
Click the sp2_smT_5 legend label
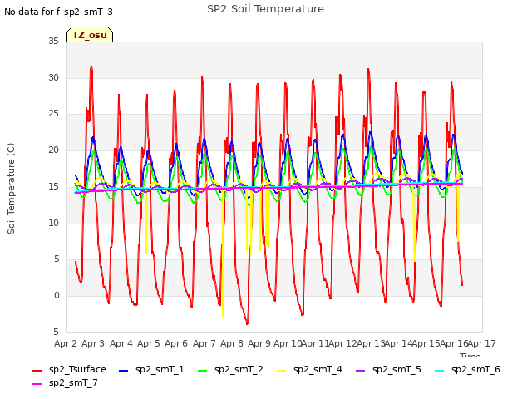pyautogui.click(x=397, y=369)
